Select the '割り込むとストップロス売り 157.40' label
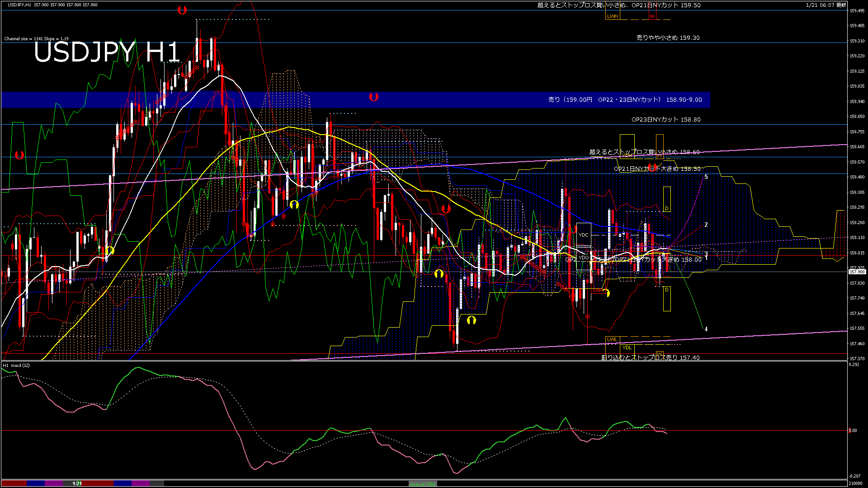 click(x=650, y=357)
